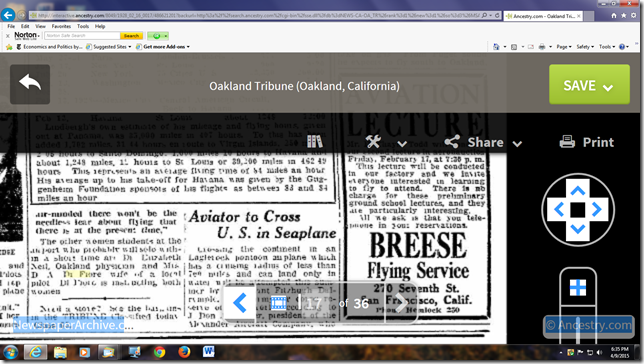The image size is (644, 364).
Task: Open the Safety dropdown menu
Action: click(585, 47)
